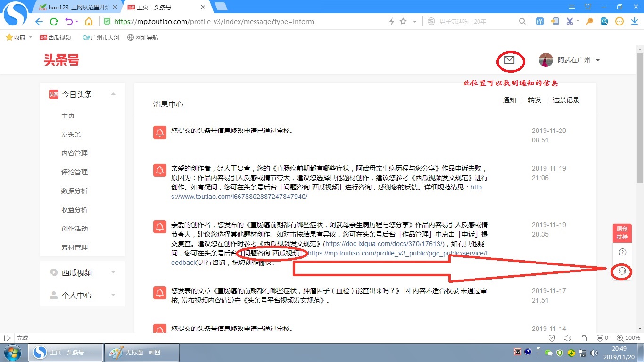644x362 pixels.
Task: Click the 头条号 logo
Action: 61,60
